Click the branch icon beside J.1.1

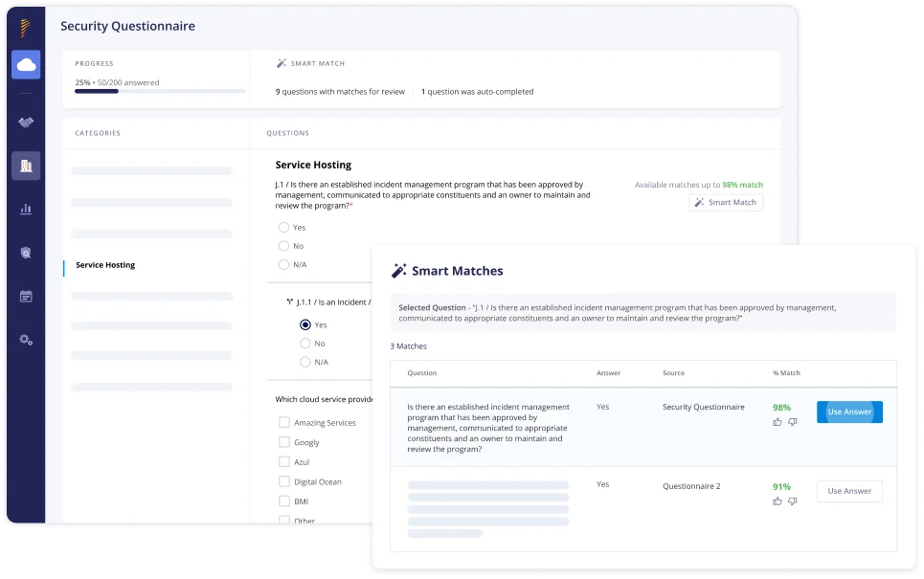(x=289, y=301)
